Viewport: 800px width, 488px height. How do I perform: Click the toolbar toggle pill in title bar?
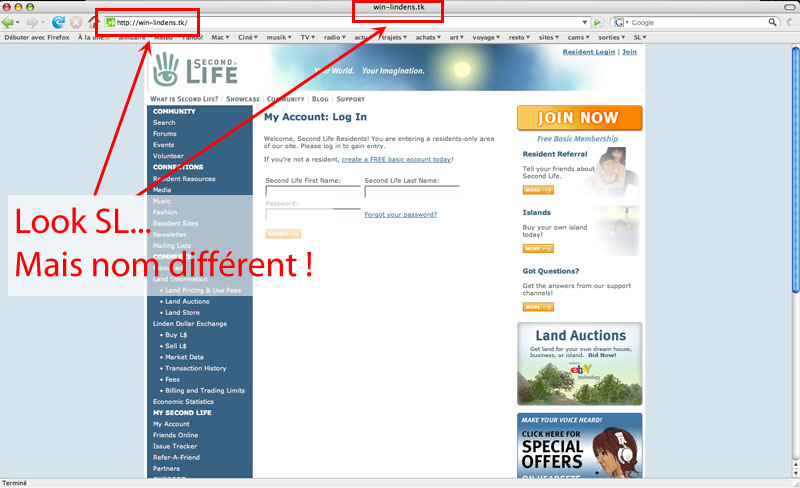pos(790,7)
